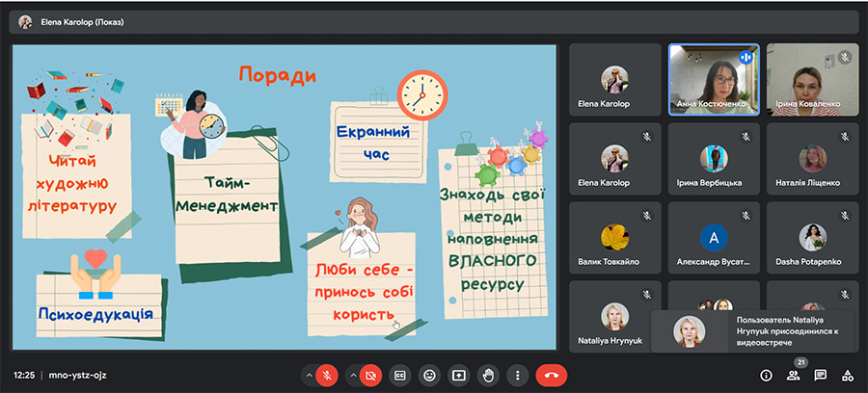Click the Поради slide title

278,75
